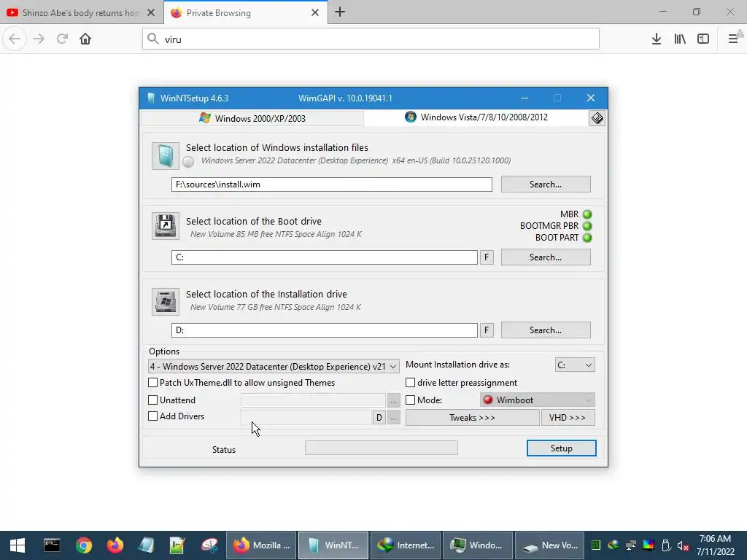The width and height of the screenshot is (747, 560).
Task: Open the pinned WinNTSetup book icon in taskbar
Action: 146,545
